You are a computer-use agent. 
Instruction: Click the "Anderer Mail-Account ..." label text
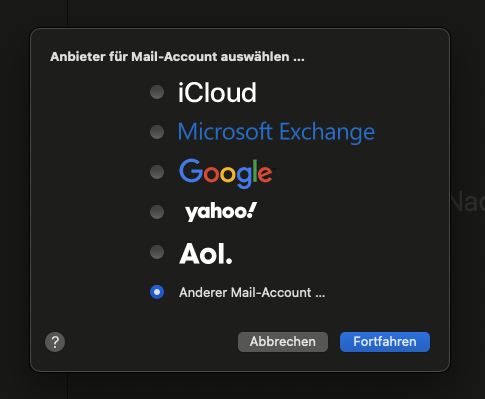click(252, 293)
